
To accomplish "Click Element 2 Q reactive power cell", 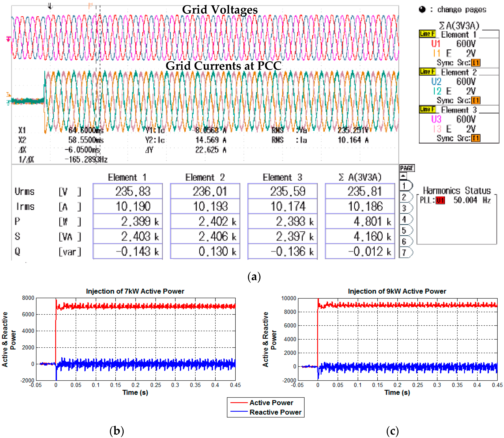I will [x=205, y=251].
